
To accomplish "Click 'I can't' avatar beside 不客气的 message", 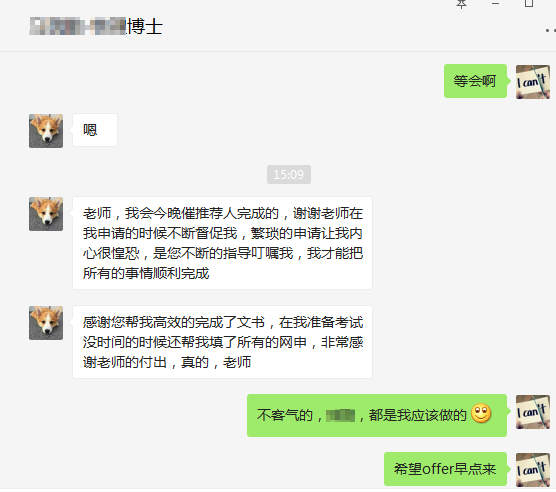I will point(533,412).
